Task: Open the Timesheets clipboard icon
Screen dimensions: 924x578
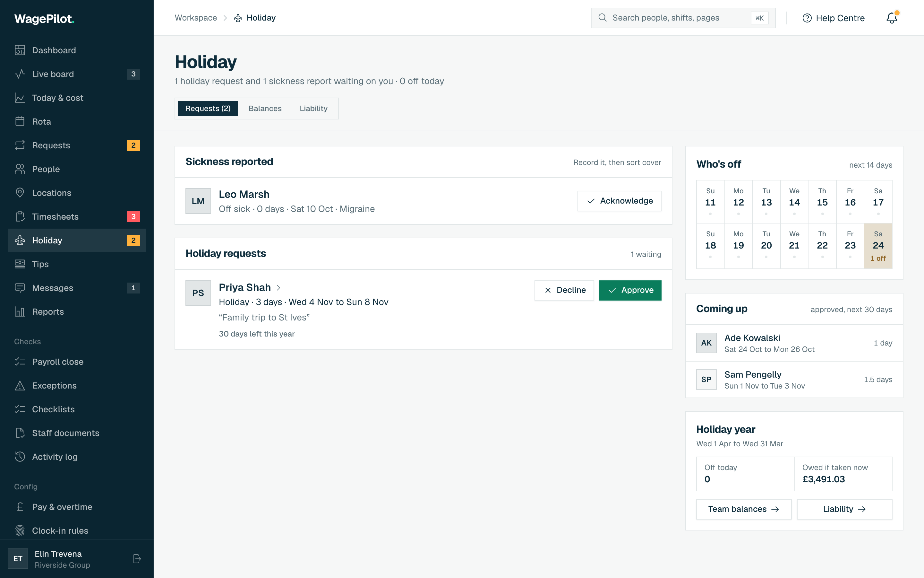Action: pos(20,216)
